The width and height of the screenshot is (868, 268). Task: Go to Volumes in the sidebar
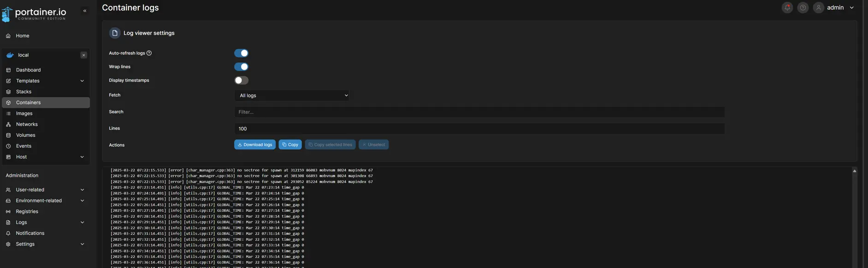(x=25, y=135)
